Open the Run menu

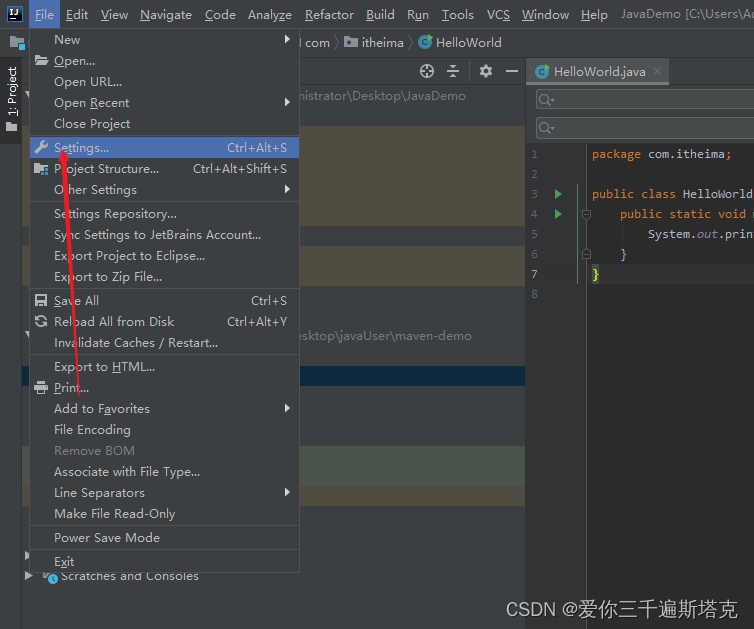click(418, 15)
